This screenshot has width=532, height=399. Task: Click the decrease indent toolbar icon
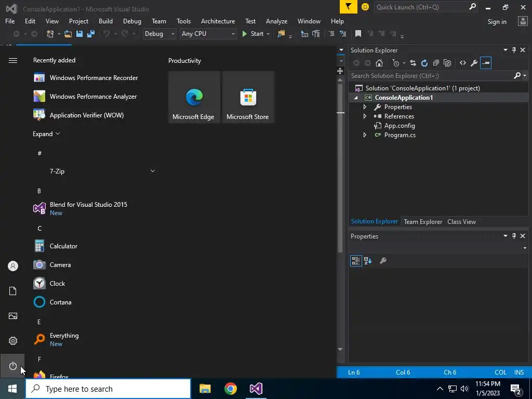coord(331,34)
